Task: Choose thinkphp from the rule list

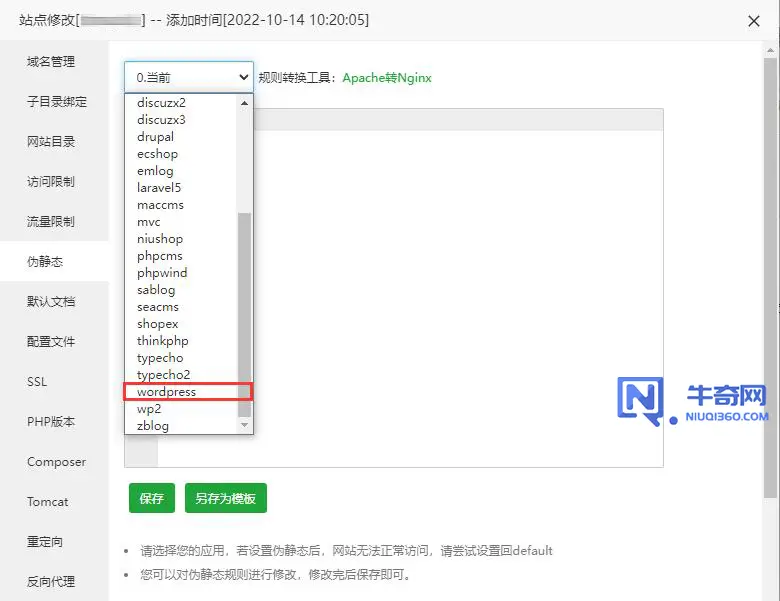Action: [181, 341]
